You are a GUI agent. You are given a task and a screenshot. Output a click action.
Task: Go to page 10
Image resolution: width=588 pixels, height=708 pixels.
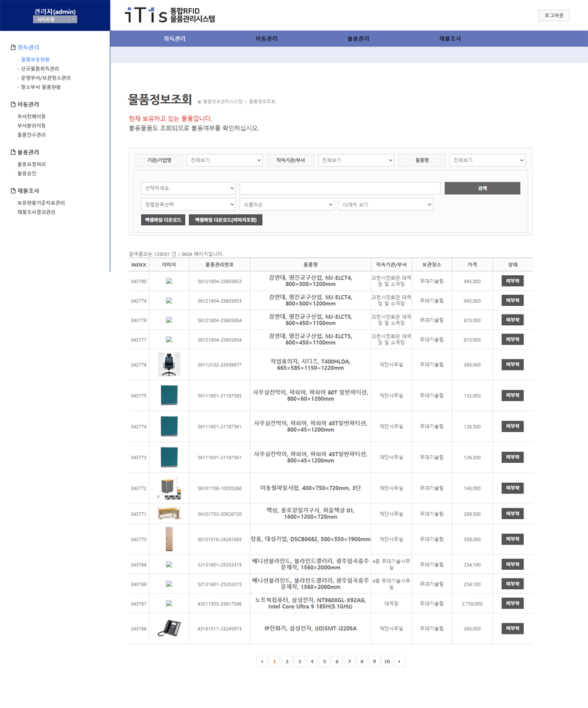click(387, 662)
